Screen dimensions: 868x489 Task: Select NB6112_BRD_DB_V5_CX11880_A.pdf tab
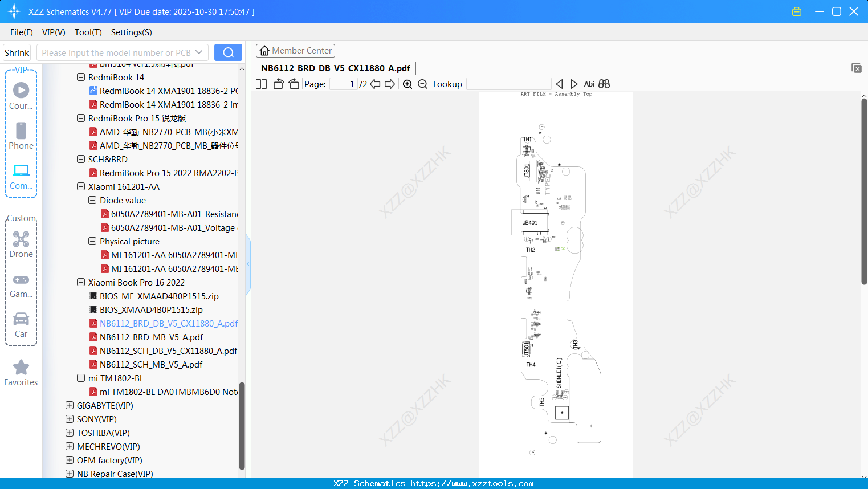[x=336, y=68]
